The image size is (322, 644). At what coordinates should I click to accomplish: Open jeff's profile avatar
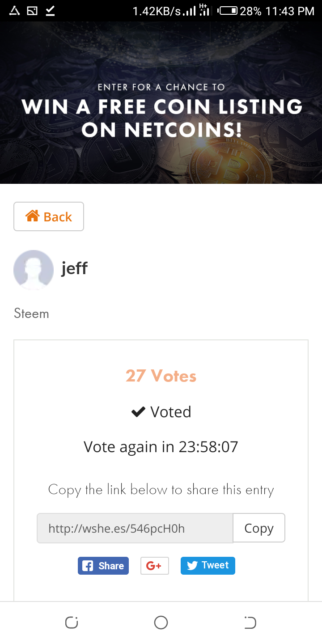34,270
